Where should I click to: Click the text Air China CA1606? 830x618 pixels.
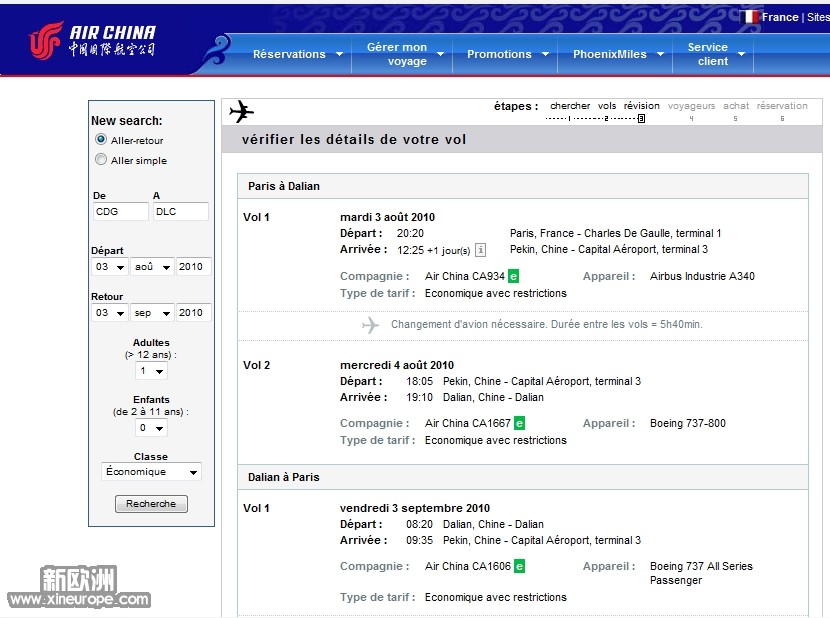coord(468,566)
